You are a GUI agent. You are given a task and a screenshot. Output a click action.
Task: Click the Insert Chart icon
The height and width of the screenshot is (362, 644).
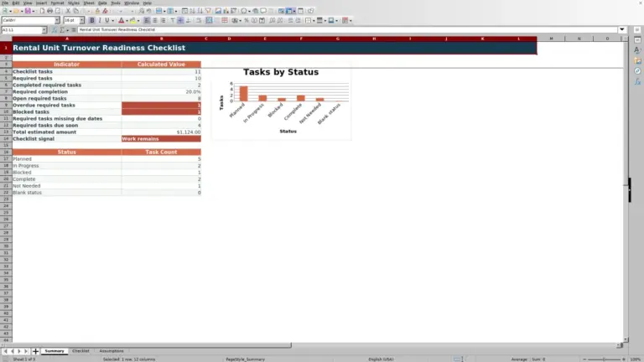tap(226, 11)
